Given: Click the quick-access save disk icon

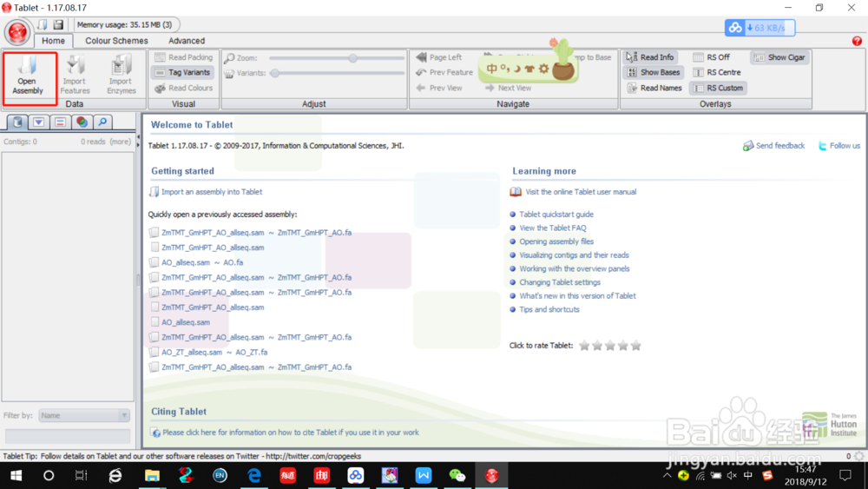Looking at the screenshot, I should (x=58, y=24).
